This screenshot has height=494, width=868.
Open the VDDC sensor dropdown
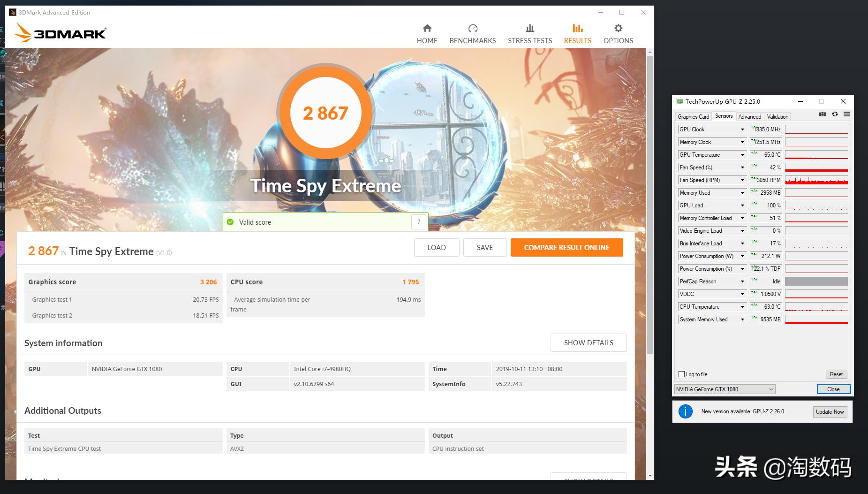742,294
